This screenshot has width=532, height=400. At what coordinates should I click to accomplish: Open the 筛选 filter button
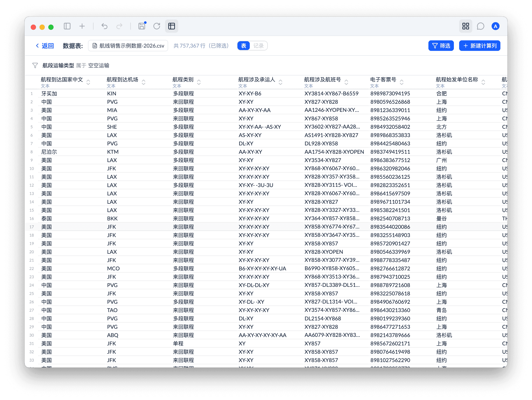(x=441, y=46)
